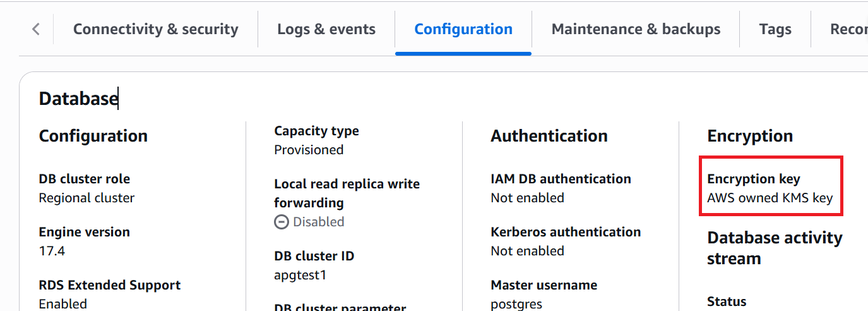Click the postgres master username value
Viewport: 868px width, 311px height.
point(516,304)
